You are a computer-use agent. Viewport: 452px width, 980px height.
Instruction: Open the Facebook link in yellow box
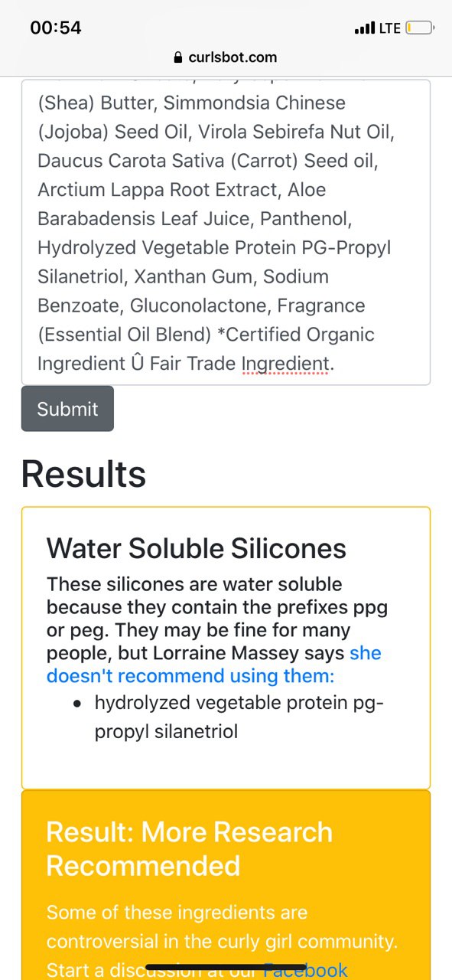(306, 970)
